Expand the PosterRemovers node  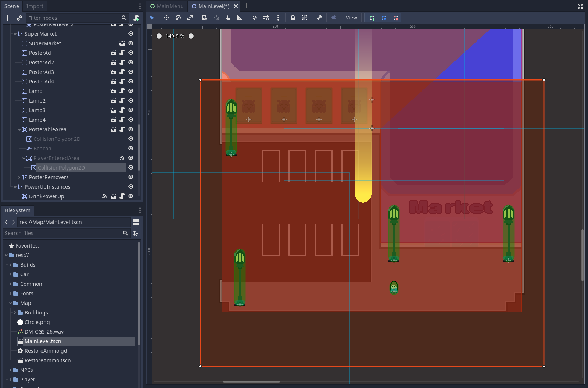[19, 177]
